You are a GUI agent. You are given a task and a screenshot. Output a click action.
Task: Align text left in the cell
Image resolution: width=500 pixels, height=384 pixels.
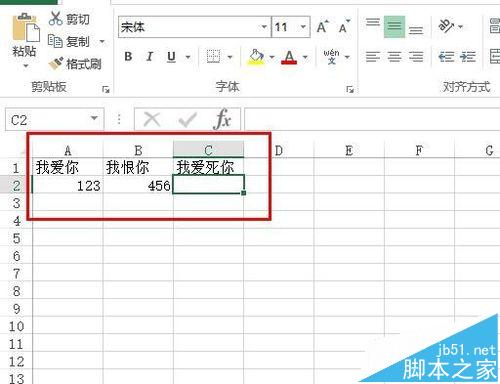click(x=373, y=57)
